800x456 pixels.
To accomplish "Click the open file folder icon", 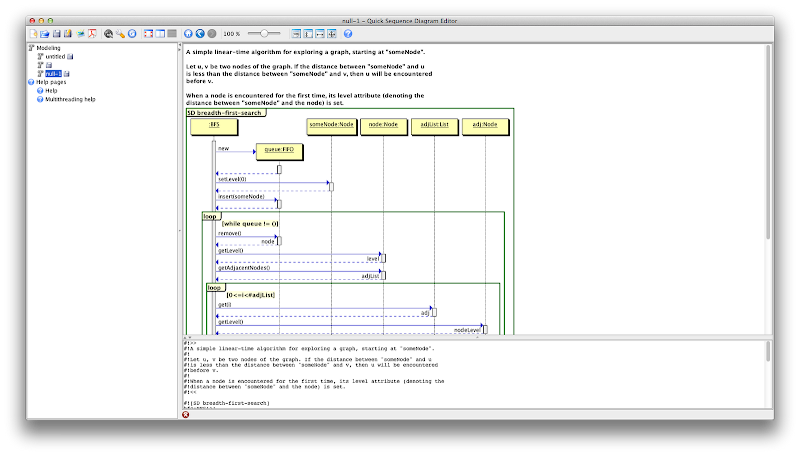I will click(44, 33).
